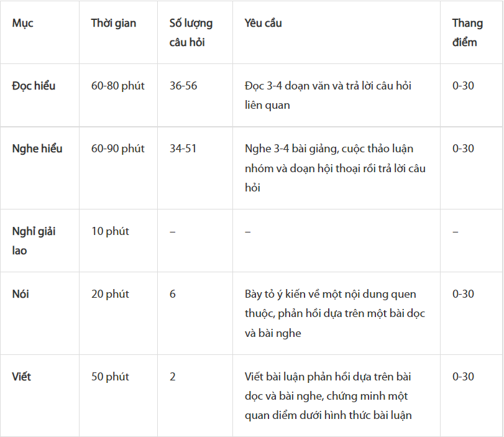
Task: Click the "Mục" column header
Action: pos(23,24)
